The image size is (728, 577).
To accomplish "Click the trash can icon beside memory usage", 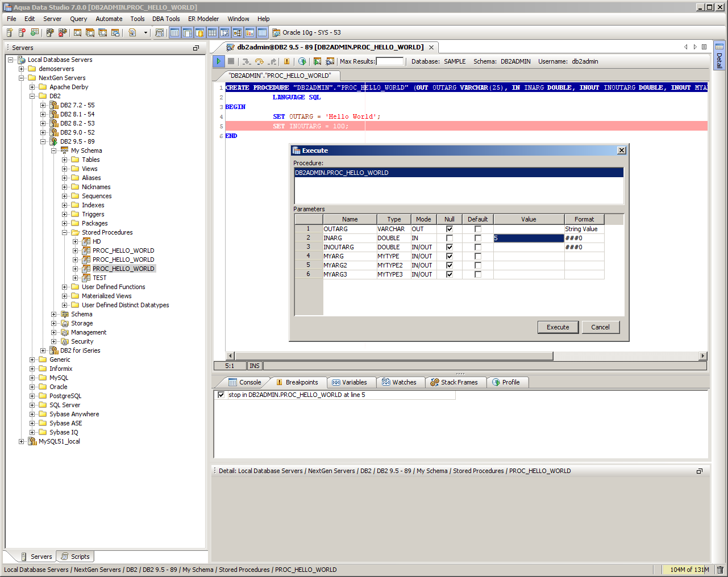I will [x=720, y=570].
